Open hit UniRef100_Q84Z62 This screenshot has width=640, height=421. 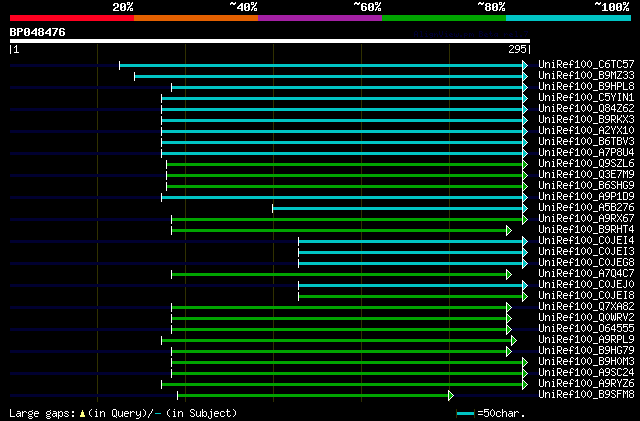[x=586, y=109]
